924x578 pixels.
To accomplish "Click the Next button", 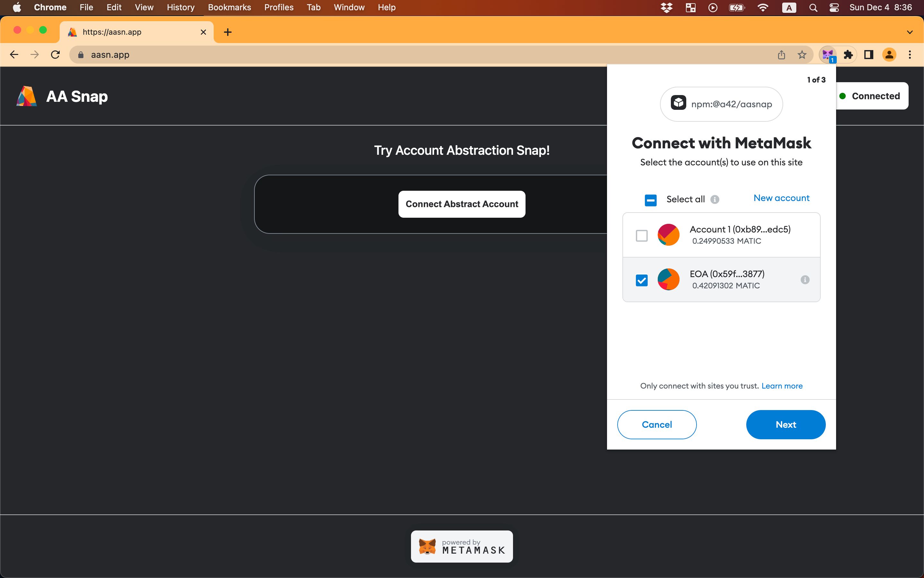I will [786, 425].
